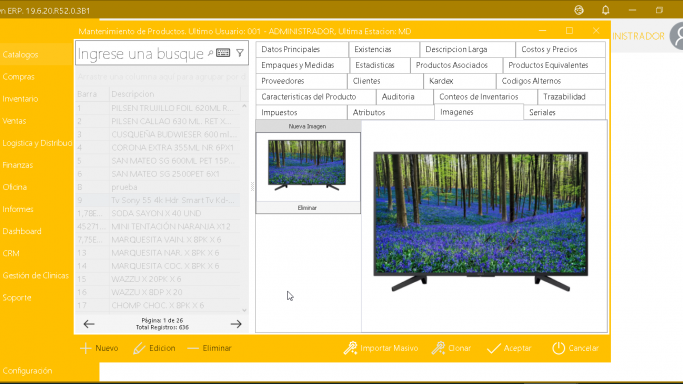
Task: Click the filter funnel icon
Action: tap(240, 53)
